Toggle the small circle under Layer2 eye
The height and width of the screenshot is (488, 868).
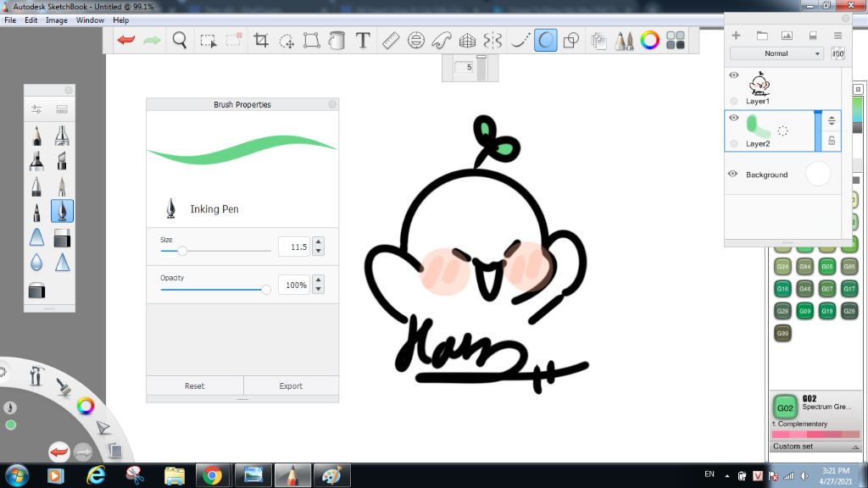734,144
